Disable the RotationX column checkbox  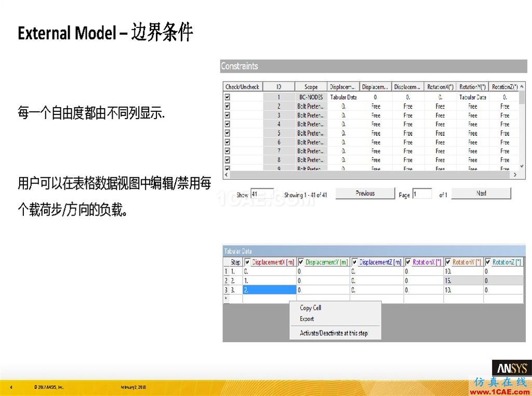click(408, 262)
